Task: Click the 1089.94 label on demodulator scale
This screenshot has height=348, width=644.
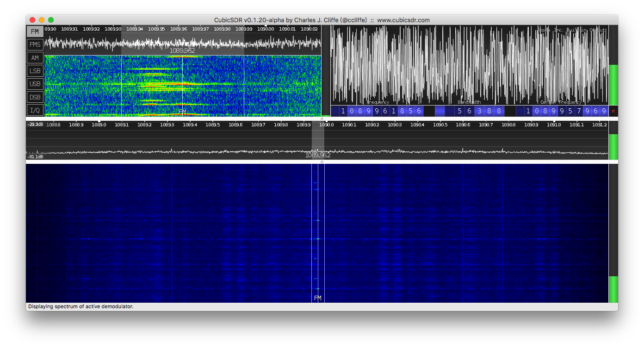Action: pyautogui.click(x=135, y=29)
